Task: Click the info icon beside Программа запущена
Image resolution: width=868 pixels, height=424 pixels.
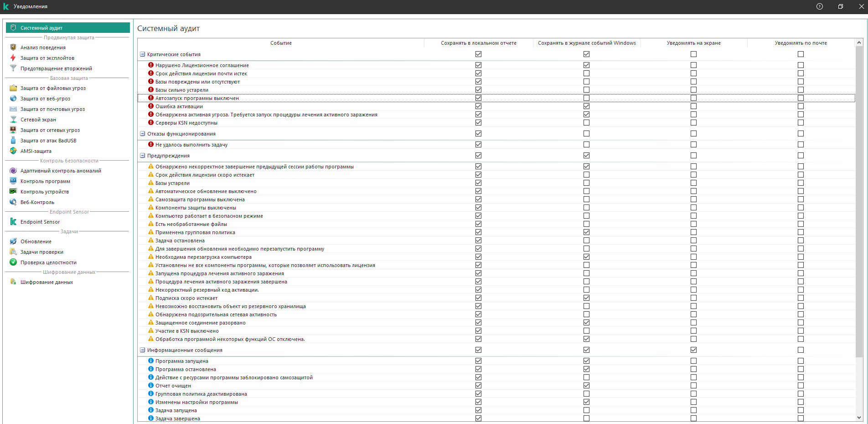Action: click(151, 361)
